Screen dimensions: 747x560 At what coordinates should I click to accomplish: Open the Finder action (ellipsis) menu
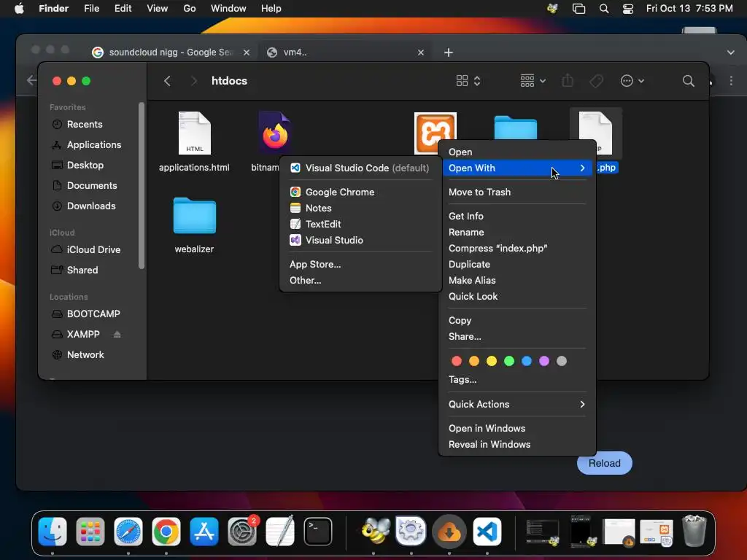pos(632,81)
